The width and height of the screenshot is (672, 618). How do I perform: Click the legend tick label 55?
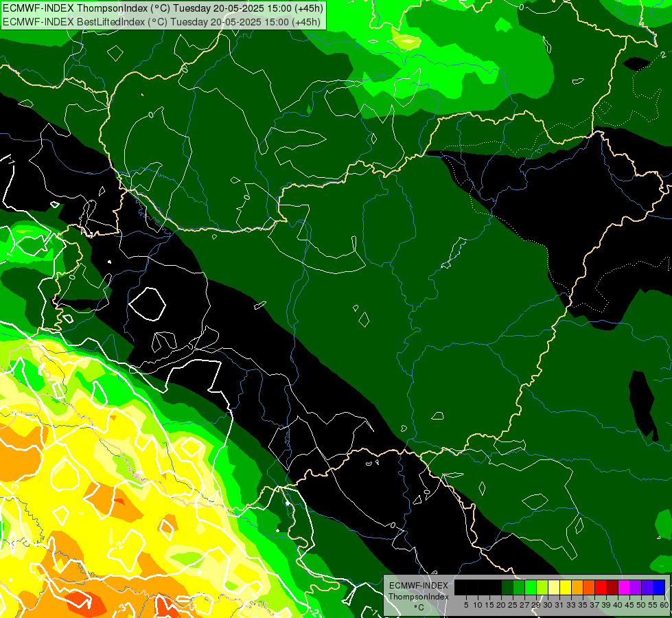click(653, 605)
